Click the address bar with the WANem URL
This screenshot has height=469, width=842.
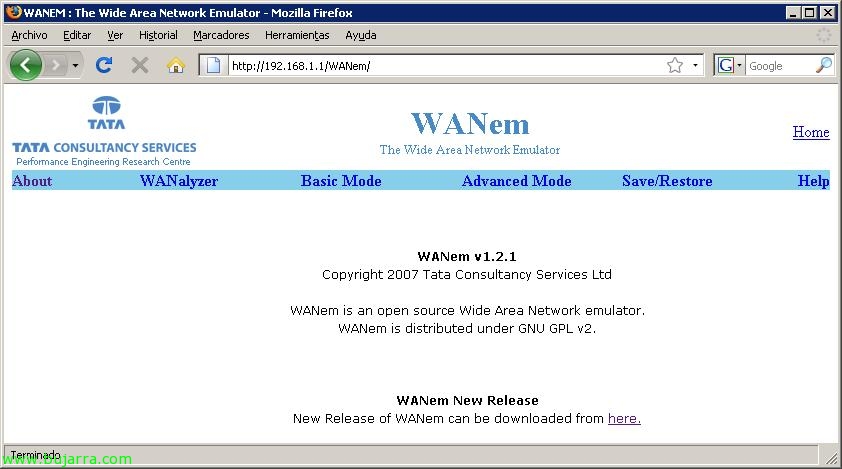446,66
